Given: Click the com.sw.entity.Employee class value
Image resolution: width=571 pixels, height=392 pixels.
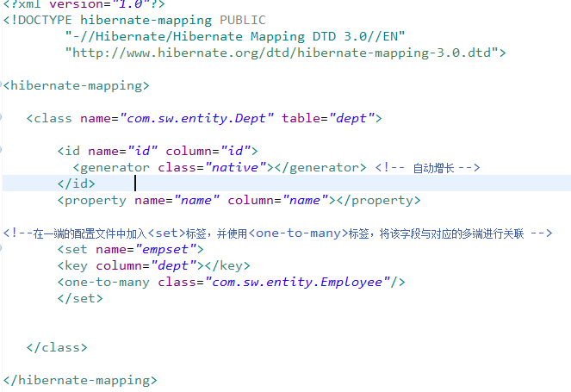Looking at the screenshot, I should click(297, 283).
